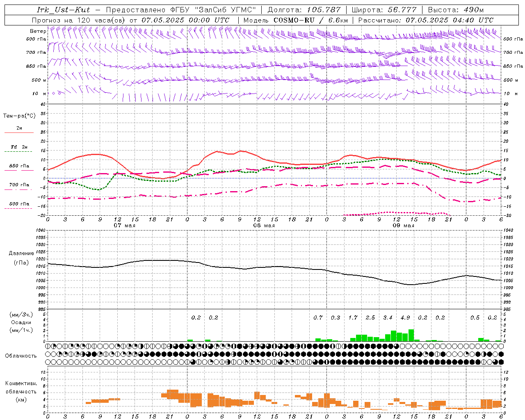Click the precipitation value "4.9"

pos(405,317)
